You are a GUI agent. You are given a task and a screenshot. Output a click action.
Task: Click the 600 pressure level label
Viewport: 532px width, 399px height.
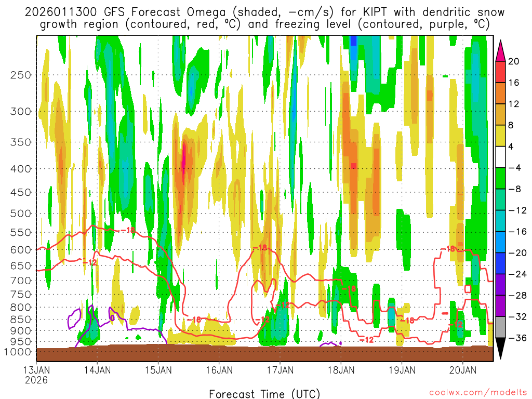(21, 250)
